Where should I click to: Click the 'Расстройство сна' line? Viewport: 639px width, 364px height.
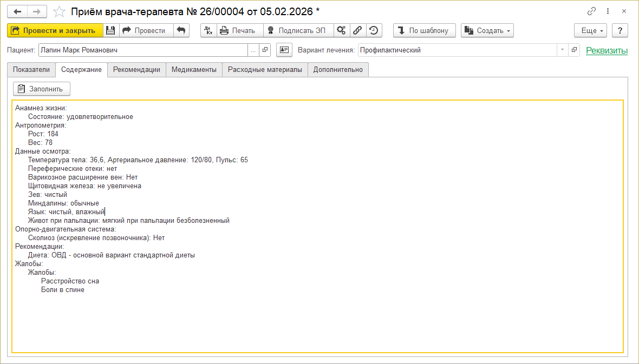point(70,281)
